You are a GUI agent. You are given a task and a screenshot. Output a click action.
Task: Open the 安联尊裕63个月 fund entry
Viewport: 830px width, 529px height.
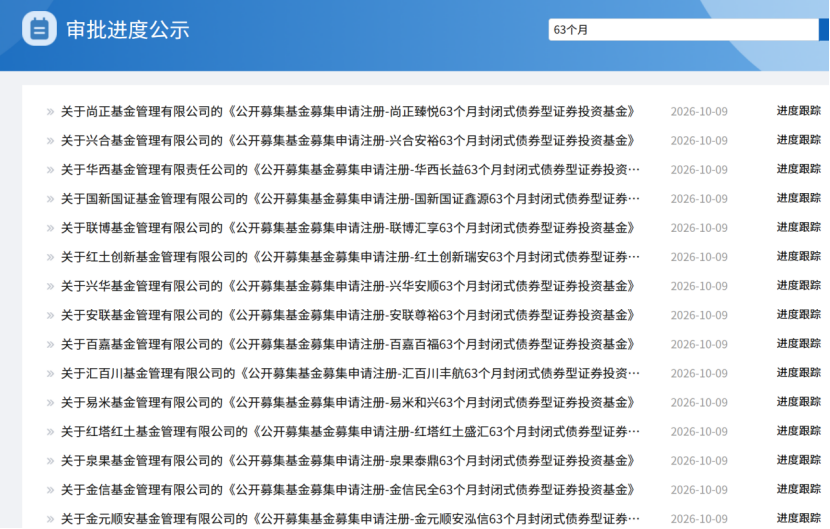coord(348,316)
